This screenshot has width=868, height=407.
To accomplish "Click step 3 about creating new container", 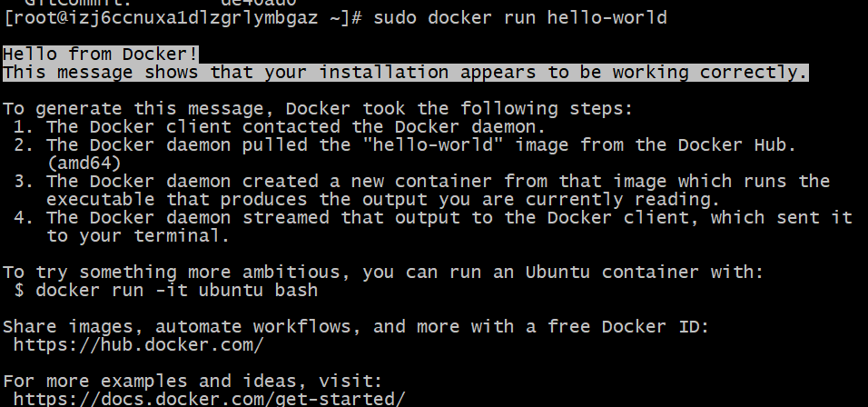I will (x=438, y=182).
